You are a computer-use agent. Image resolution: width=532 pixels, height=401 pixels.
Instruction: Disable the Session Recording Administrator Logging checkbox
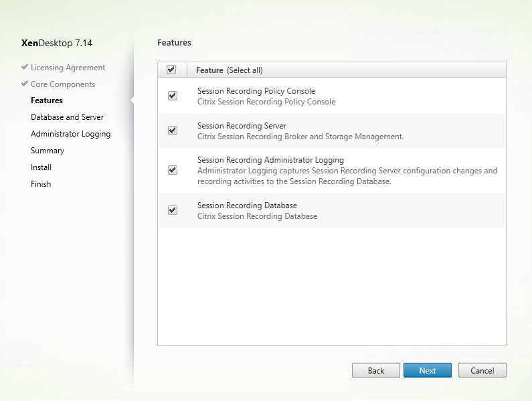click(x=173, y=170)
